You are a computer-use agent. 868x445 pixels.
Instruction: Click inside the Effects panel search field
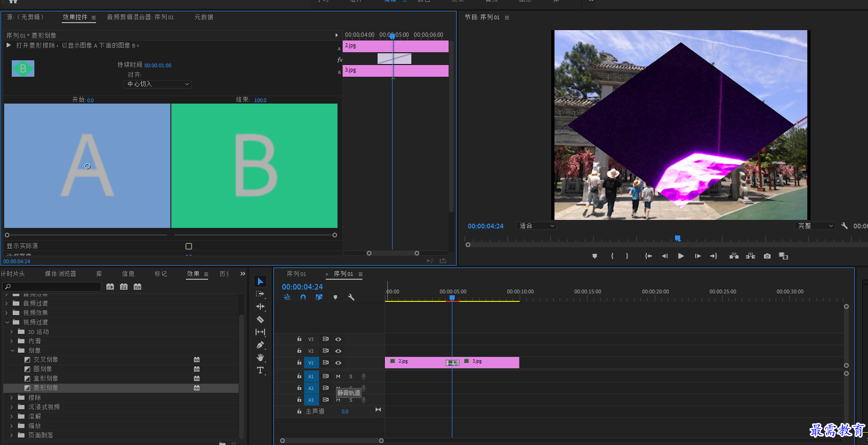(52, 287)
